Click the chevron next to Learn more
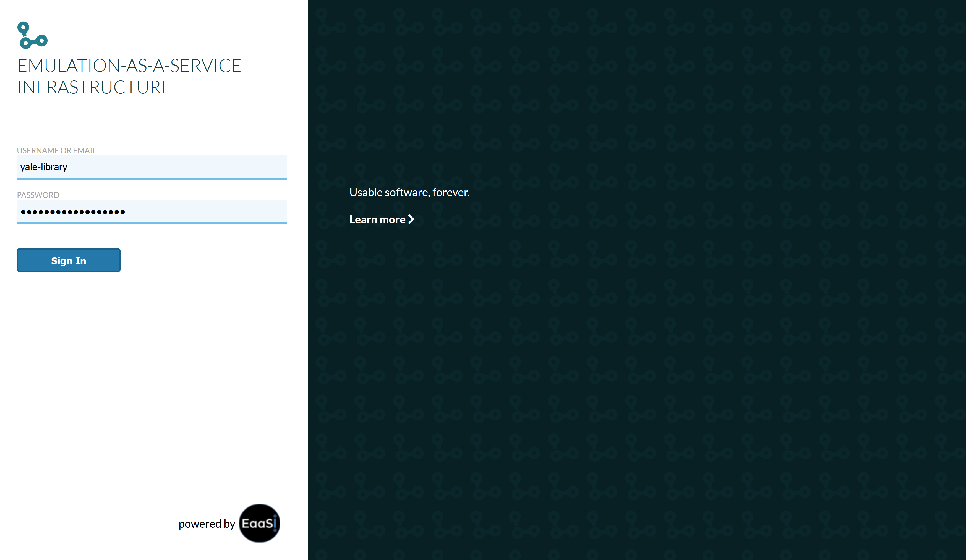Screen dimensions: 966x560 (x=411, y=219)
